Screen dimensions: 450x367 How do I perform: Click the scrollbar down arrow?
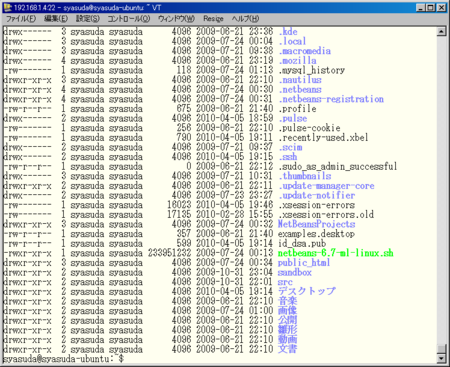click(x=441, y=358)
